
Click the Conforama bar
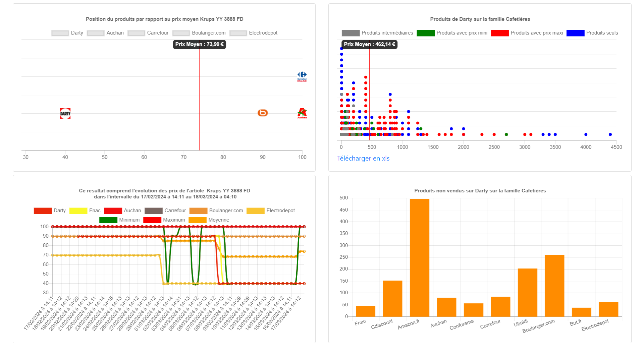pos(474,310)
